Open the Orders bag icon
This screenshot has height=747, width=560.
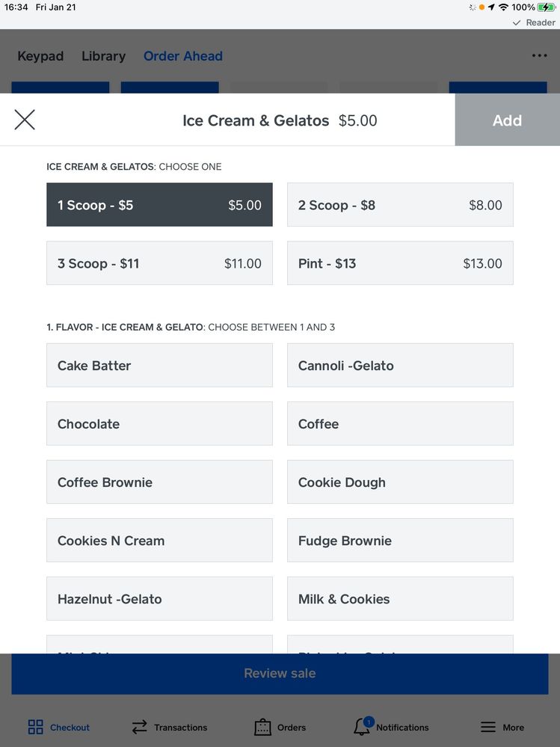(262, 727)
